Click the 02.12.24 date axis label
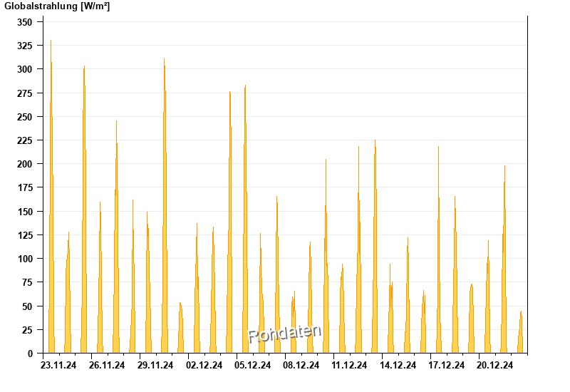The width and height of the screenshot is (570, 392). click(204, 365)
